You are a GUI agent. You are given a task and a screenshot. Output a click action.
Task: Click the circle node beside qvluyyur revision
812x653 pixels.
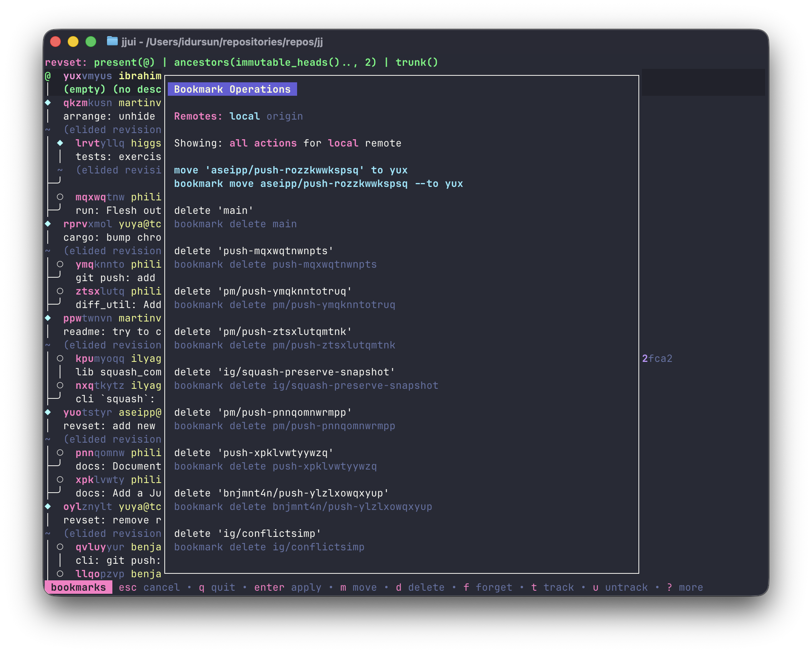[60, 547]
